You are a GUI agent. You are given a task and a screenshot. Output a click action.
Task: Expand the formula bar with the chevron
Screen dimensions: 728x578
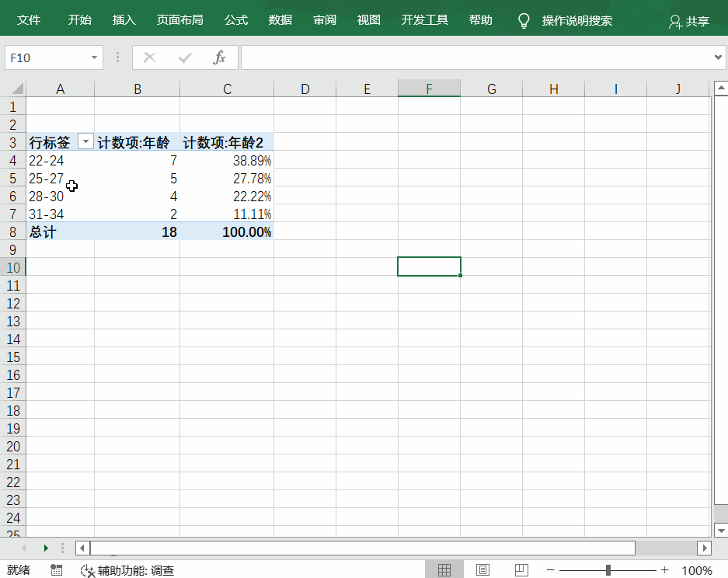(718, 57)
